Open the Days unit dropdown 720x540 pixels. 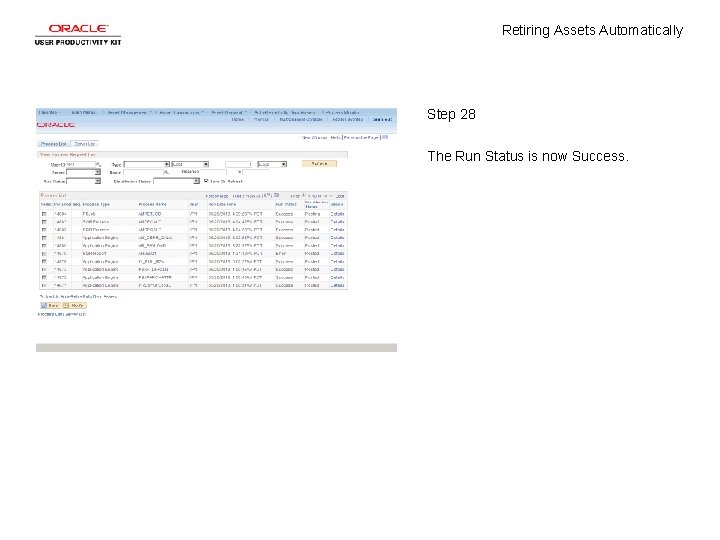click(272, 164)
